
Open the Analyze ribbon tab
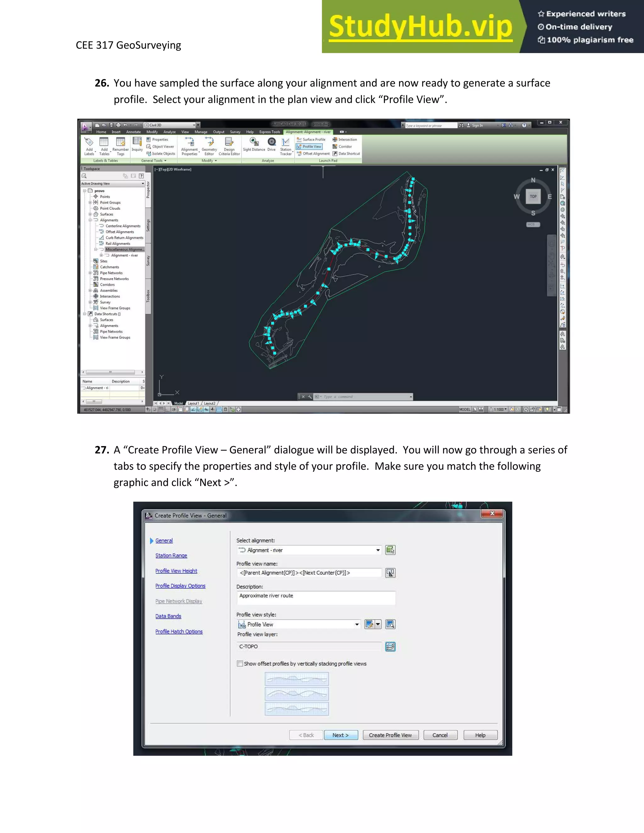coord(169,132)
